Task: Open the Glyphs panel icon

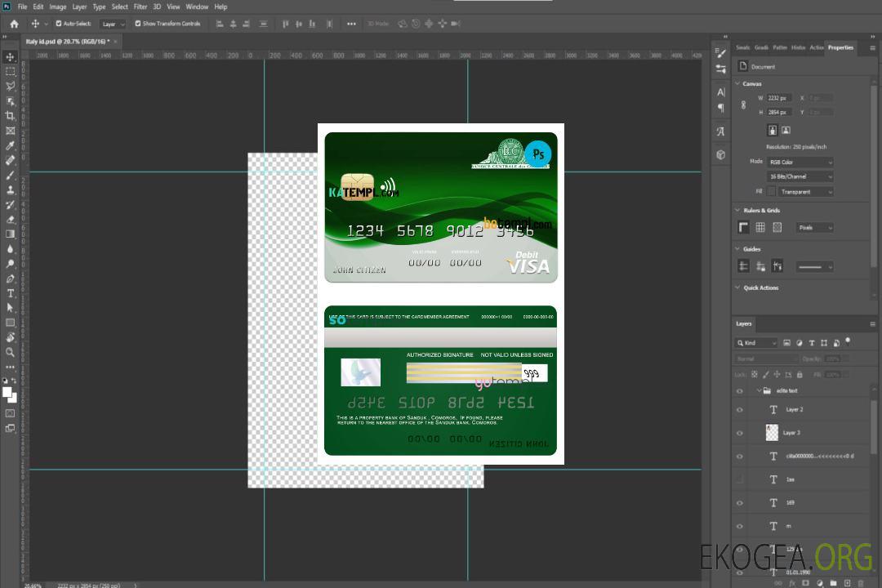Action: tap(721, 131)
